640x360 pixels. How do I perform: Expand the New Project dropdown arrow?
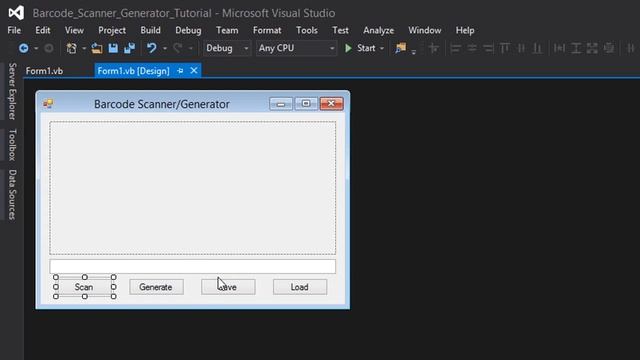pyautogui.click(x=84, y=49)
